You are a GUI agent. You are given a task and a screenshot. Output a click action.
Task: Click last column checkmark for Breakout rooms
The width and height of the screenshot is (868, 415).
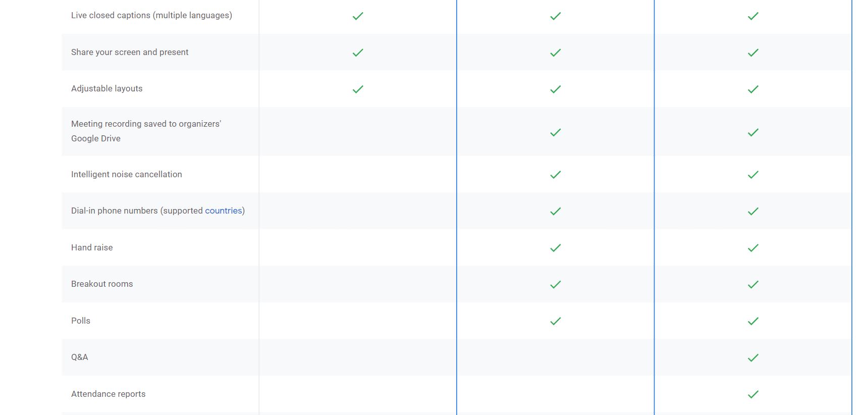coord(753,285)
